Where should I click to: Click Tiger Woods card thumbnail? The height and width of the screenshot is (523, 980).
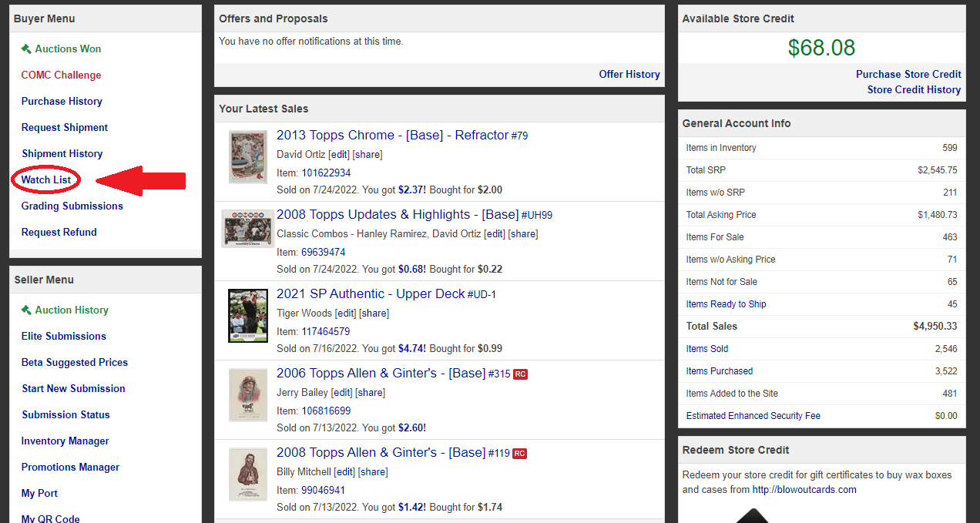tap(248, 316)
